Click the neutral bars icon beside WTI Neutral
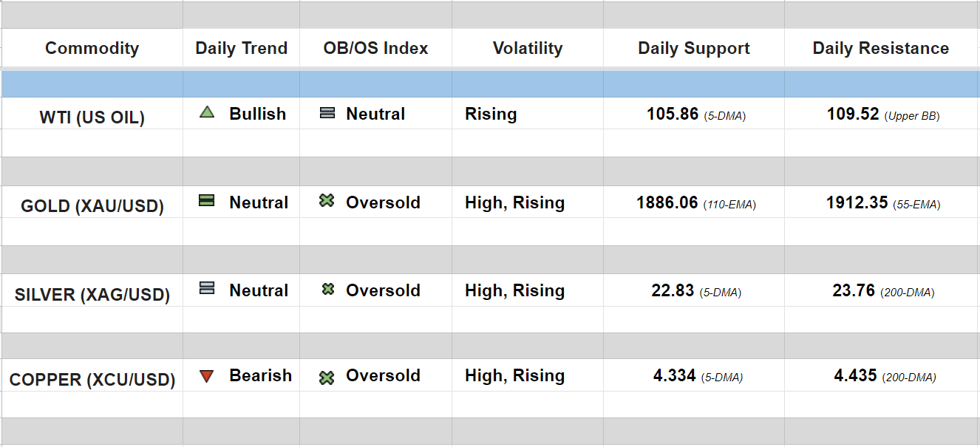The image size is (980, 447). point(327,114)
